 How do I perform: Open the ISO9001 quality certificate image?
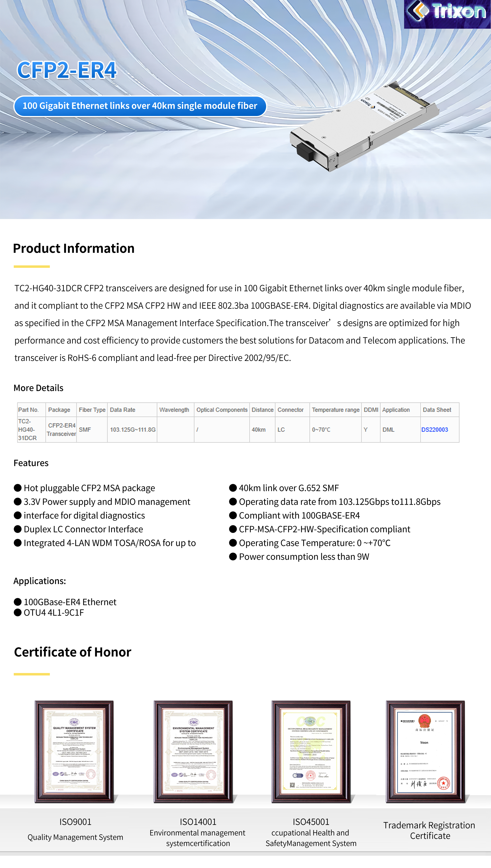(x=74, y=752)
